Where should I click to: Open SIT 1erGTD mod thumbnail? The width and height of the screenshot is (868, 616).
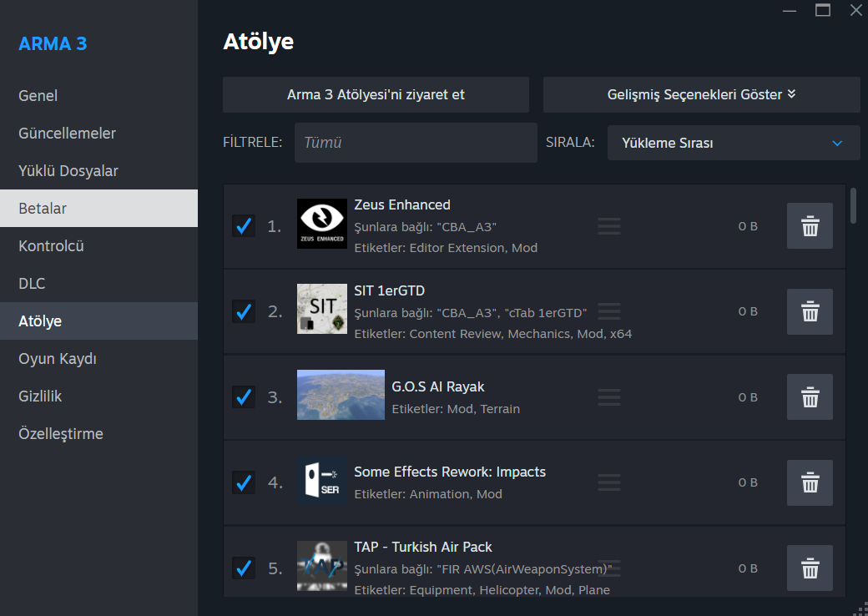pyautogui.click(x=322, y=309)
